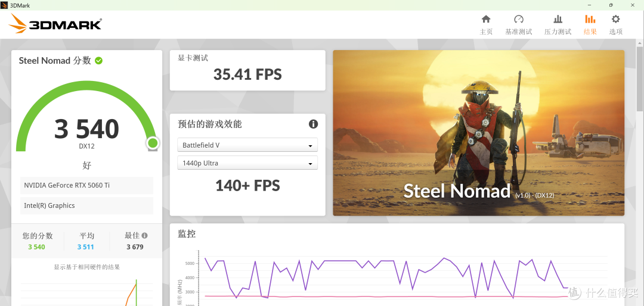
Task: Click the 最佳 score 3 679
Action: tap(135, 247)
